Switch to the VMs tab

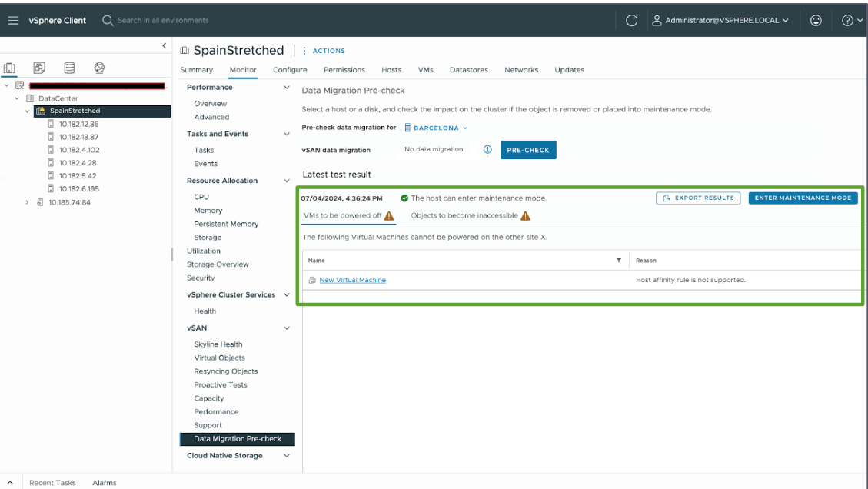click(x=426, y=70)
